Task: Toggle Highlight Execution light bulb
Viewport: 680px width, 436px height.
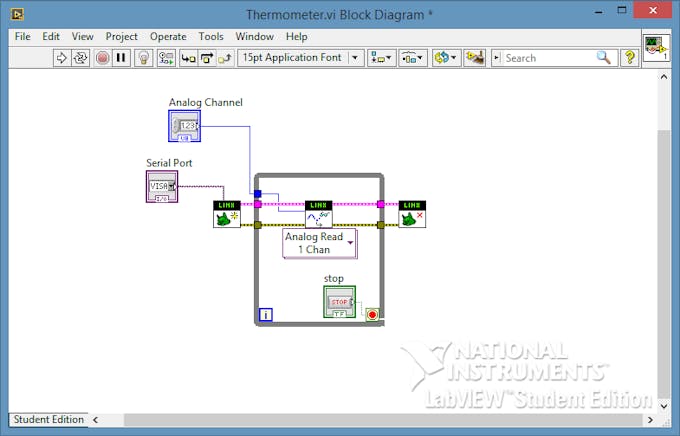Action: tap(144, 58)
